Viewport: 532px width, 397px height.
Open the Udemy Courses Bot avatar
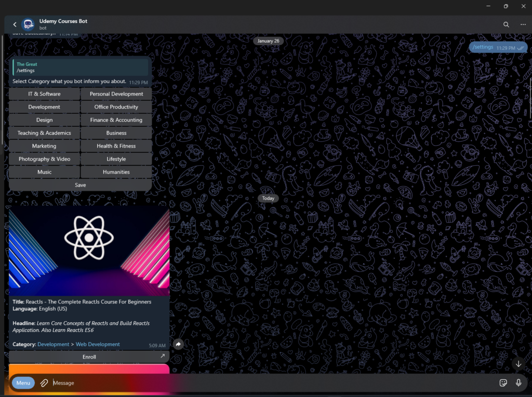click(29, 24)
